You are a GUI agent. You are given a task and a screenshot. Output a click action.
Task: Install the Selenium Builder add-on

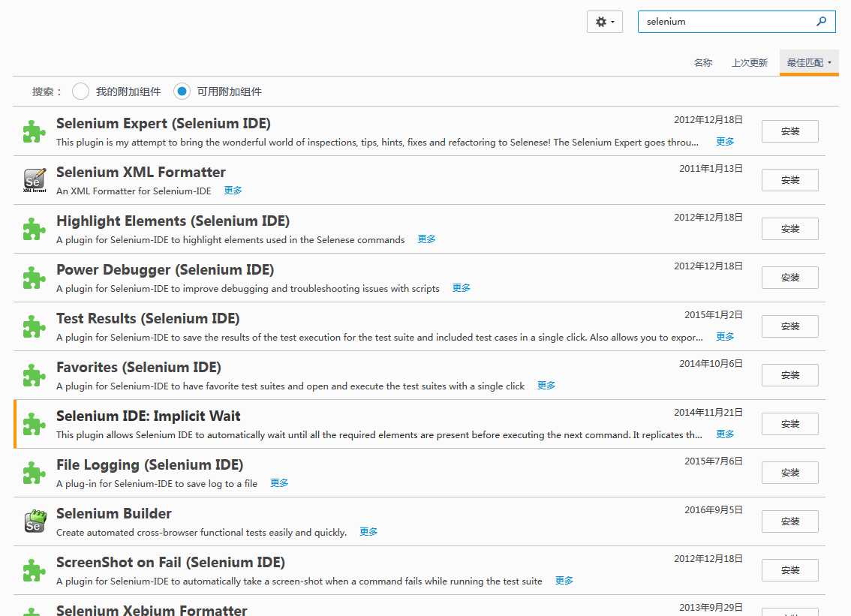789,521
